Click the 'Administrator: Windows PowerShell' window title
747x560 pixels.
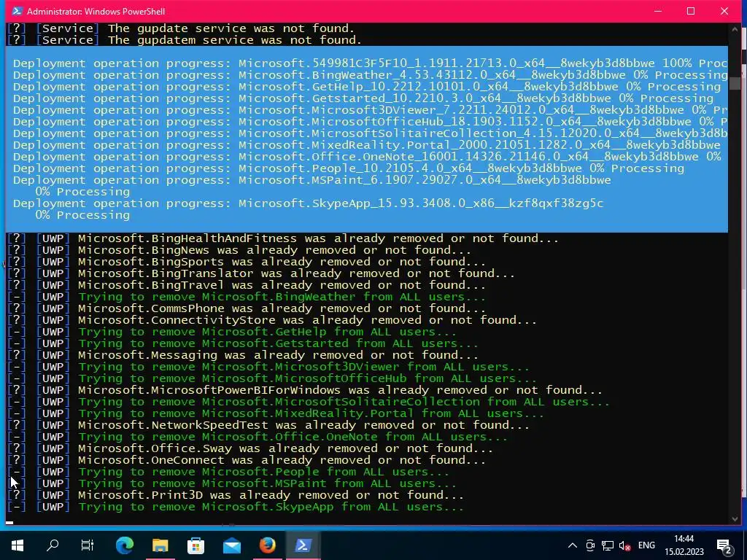(96, 11)
